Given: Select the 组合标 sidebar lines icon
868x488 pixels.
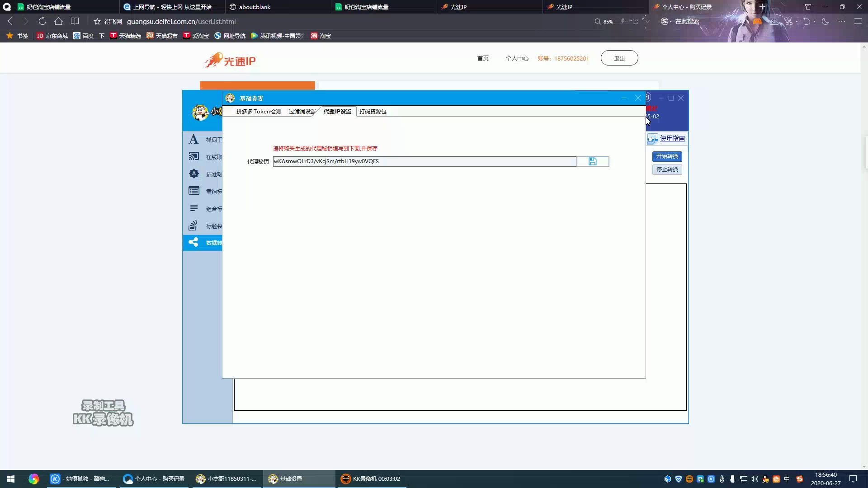Looking at the screenshot, I should pos(193,208).
